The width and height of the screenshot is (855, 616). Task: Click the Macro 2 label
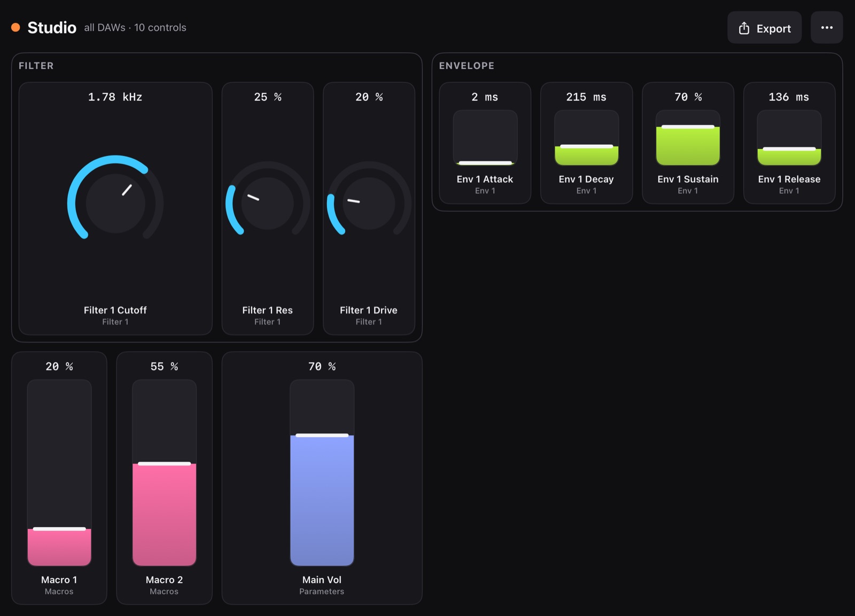pos(164,580)
